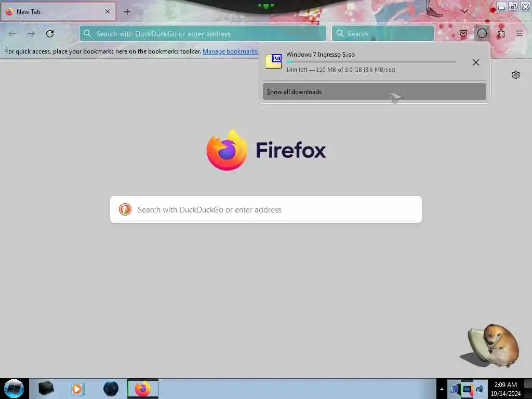Cancel the Windows 7 Ingresso S.iso download
This screenshot has height=399, width=532.
[476, 62]
